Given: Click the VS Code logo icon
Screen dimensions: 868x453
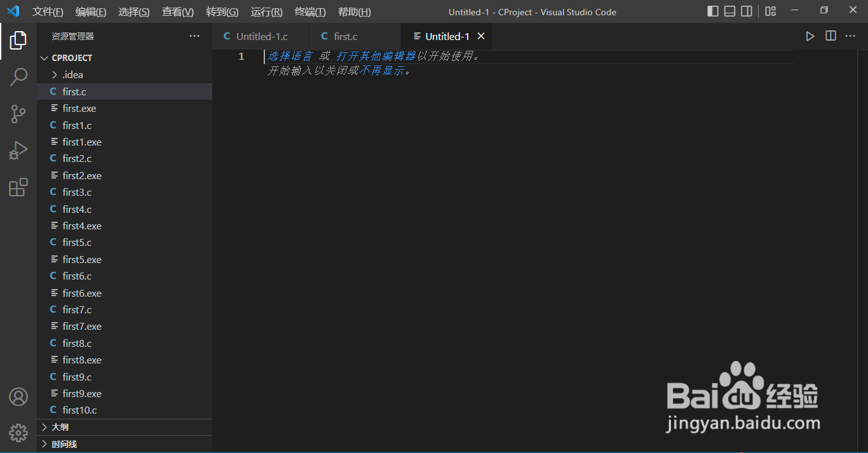Looking at the screenshot, I should pos(13,11).
